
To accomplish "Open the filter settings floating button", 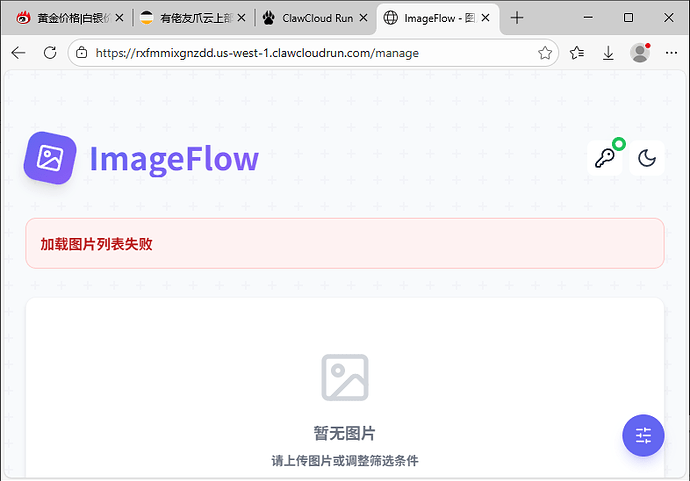I will click(643, 435).
